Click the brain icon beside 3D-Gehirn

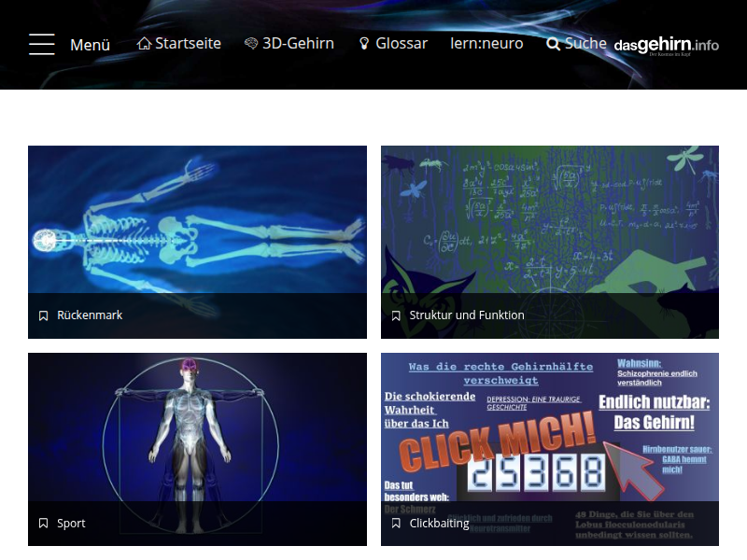pos(251,44)
